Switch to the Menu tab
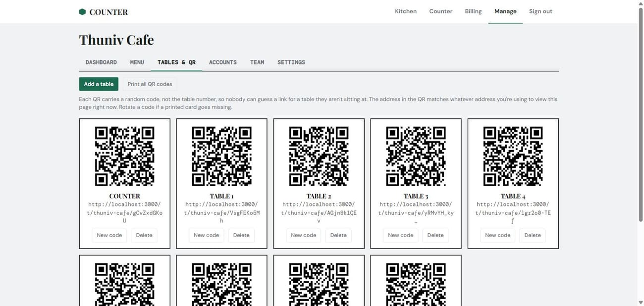Screen dimensions: 644x306 137,62
